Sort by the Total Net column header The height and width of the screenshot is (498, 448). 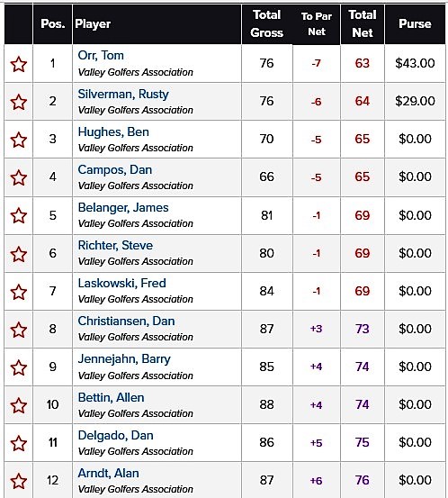(x=363, y=23)
